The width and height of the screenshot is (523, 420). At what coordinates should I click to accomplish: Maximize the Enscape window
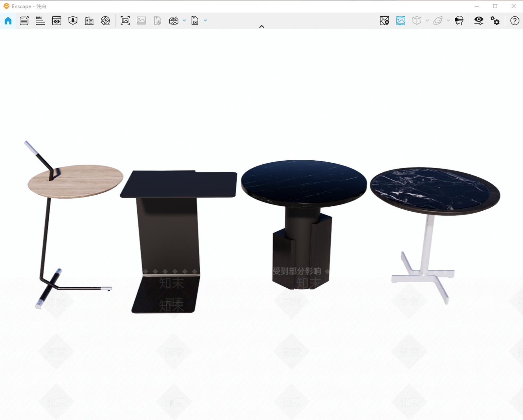coord(495,6)
